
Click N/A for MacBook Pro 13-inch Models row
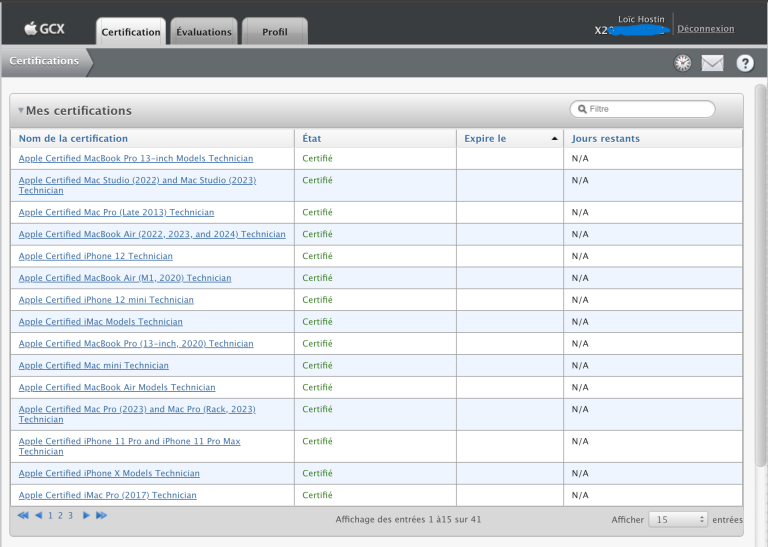coord(580,158)
